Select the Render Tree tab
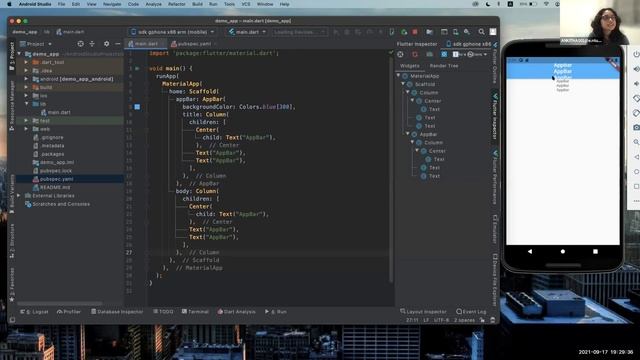640x360 pixels. pyautogui.click(x=444, y=66)
